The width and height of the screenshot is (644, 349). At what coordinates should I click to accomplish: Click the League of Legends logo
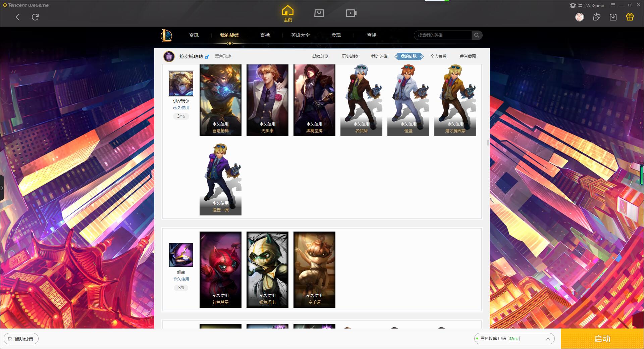[x=166, y=35]
